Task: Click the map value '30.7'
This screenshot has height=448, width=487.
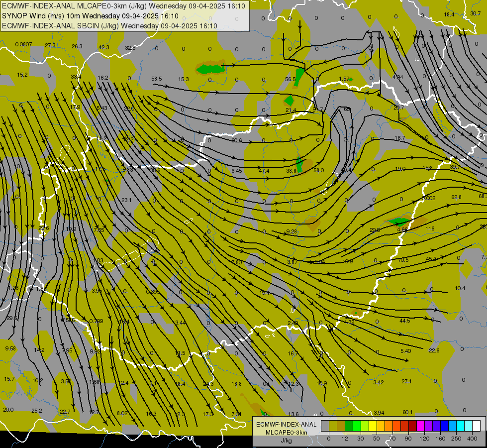Action: click(475, 13)
